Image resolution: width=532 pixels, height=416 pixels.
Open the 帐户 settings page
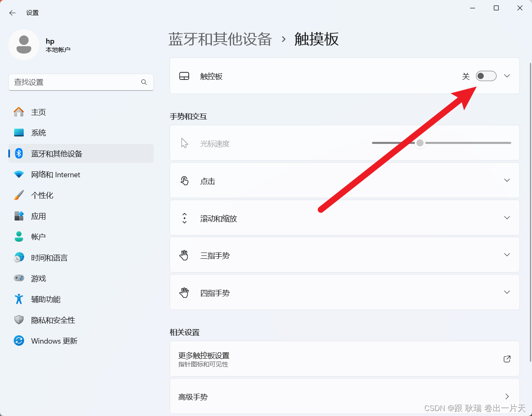click(81, 237)
